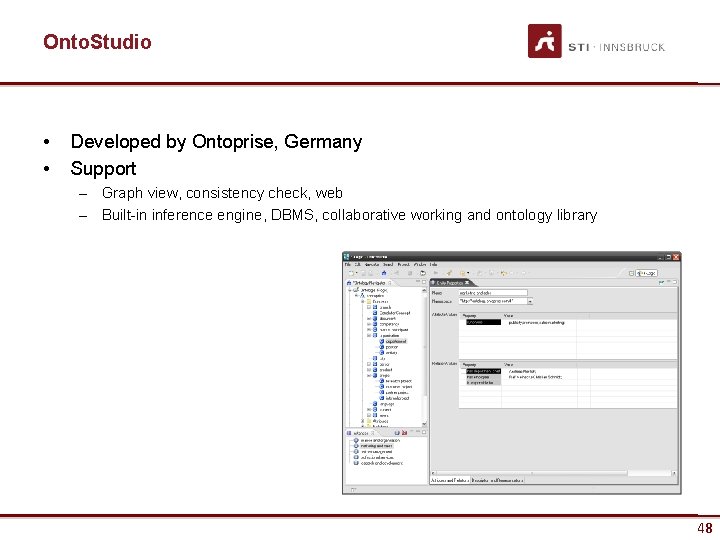Click the STI Innsbruck logo on the slide
The image size is (720, 540).
[x=596, y=41]
